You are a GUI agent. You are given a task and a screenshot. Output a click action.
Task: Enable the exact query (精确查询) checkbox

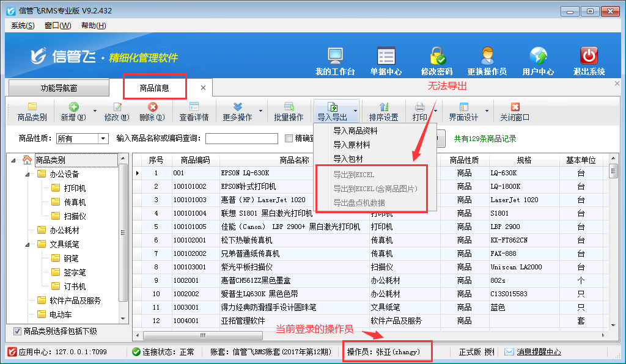[x=289, y=139]
